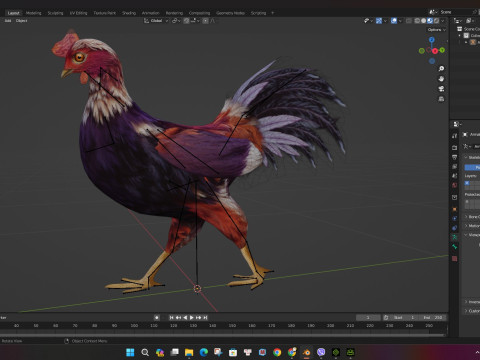The width and height of the screenshot is (480, 360).
Task: Jump to the timeline start frame
Action: coord(171,318)
